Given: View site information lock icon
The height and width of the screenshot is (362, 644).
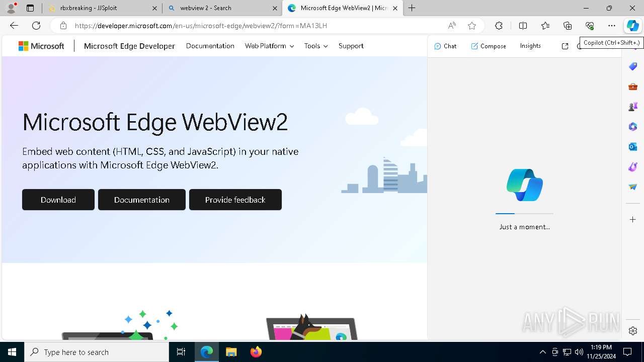Looking at the screenshot, I should coord(63,26).
